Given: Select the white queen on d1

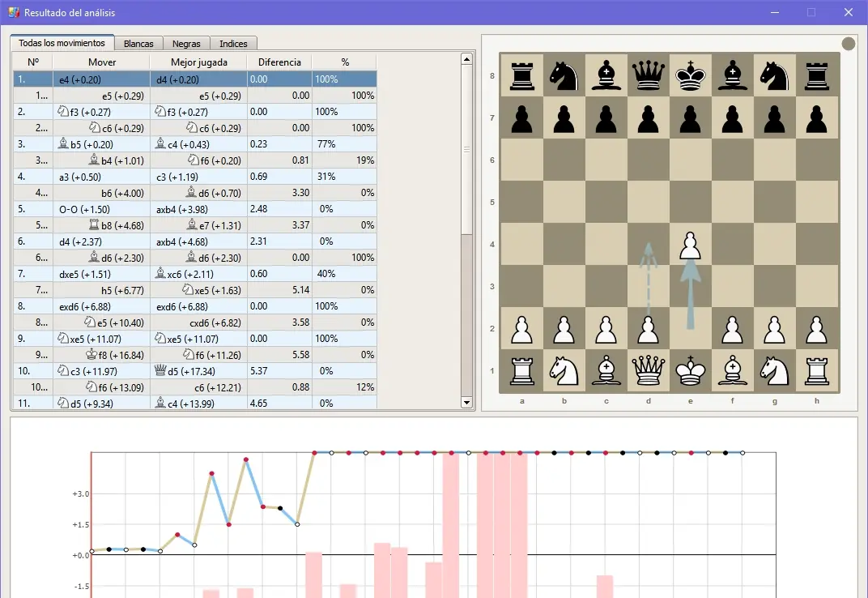Looking at the screenshot, I should click(x=649, y=370).
